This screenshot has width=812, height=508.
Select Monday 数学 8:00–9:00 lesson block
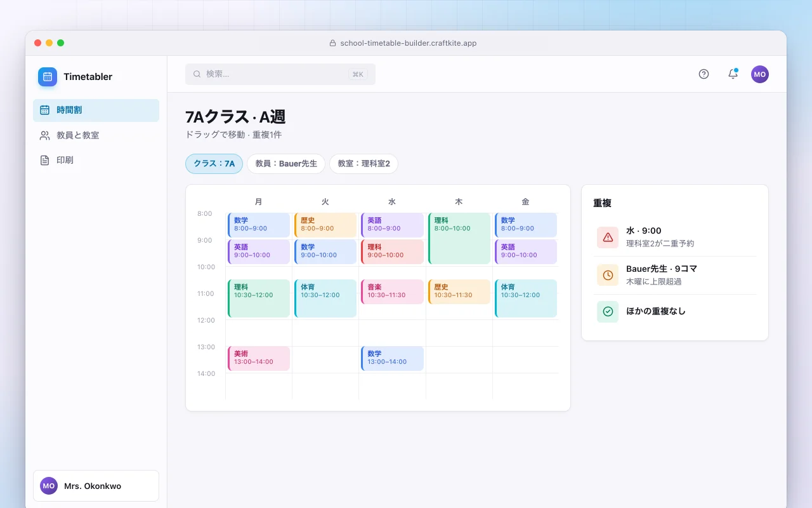[x=259, y=225]
